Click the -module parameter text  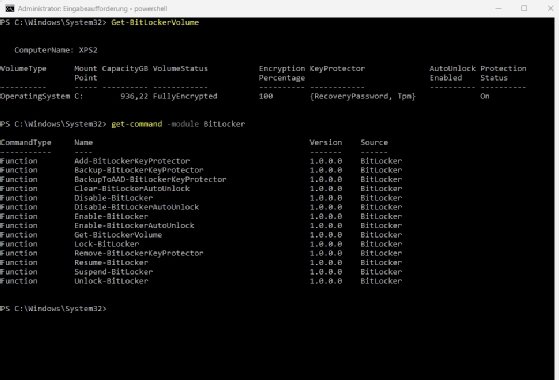point(183,124)
